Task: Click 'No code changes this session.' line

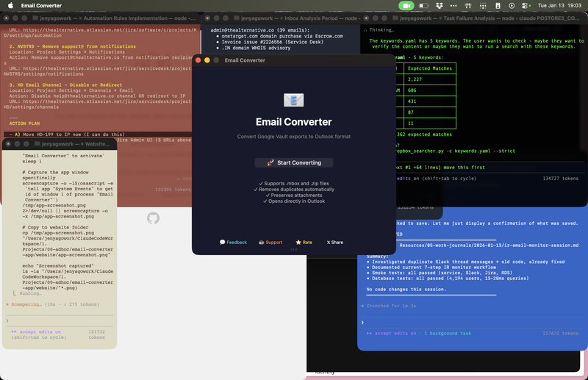Action: [x=406, y=289]
